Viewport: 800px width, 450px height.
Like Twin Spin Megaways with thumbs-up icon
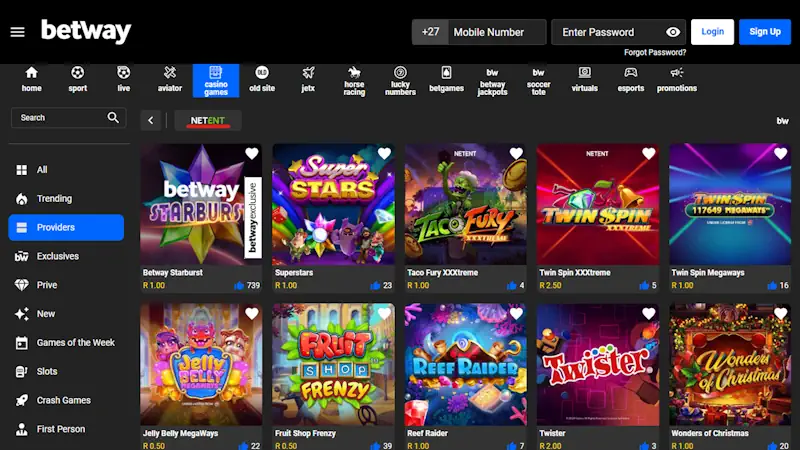pos(772,286)
